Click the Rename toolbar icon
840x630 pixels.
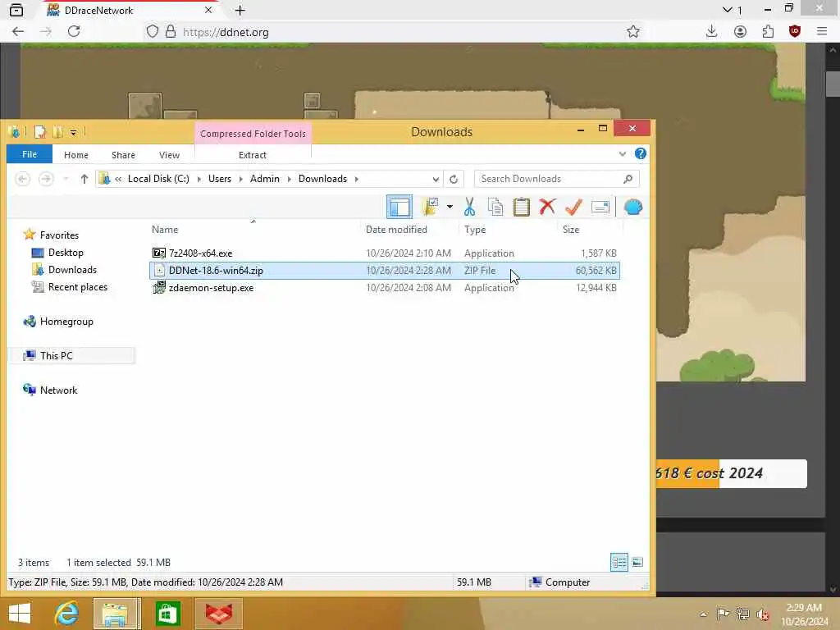point(600,207)
